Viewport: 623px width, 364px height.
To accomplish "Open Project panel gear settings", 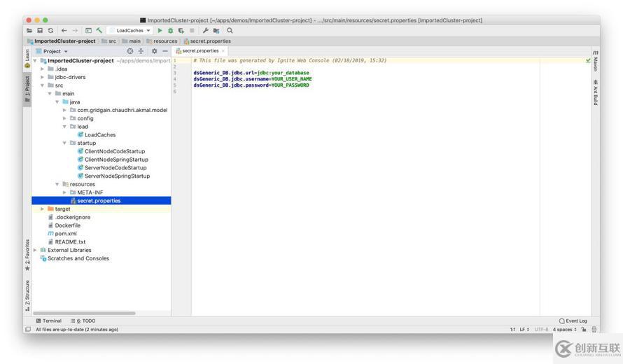I will pyautogui.click(x=154, y=51).
